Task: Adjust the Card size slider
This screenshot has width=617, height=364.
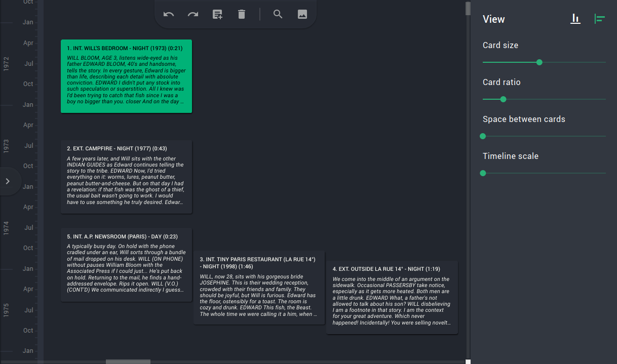Action: tap(544, 62)
